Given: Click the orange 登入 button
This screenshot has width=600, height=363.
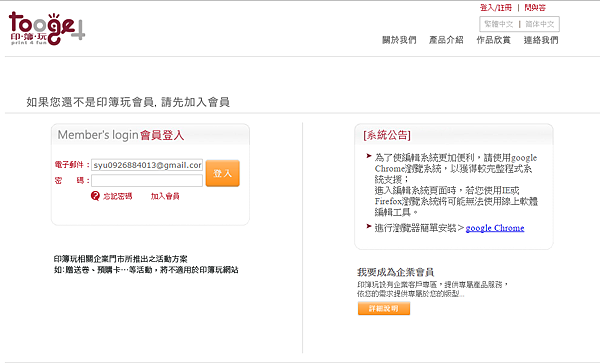Looking at the screenshot, I should (223, 173).
